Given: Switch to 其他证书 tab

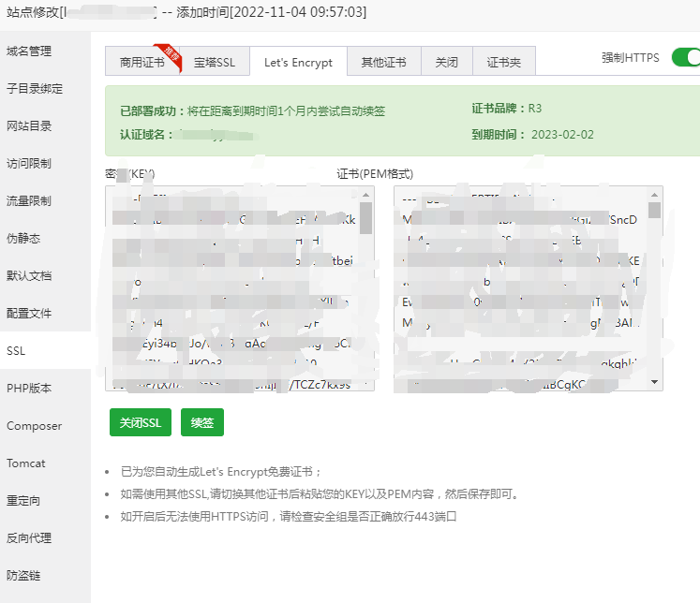Looking at the screenshot, I should [x=384, y=62].
